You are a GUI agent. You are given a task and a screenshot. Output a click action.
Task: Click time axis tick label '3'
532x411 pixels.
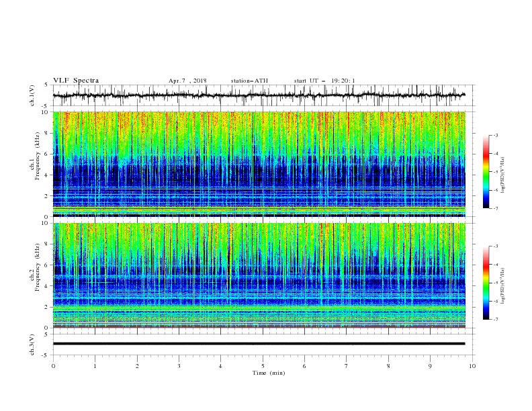[x=179, y=366]
